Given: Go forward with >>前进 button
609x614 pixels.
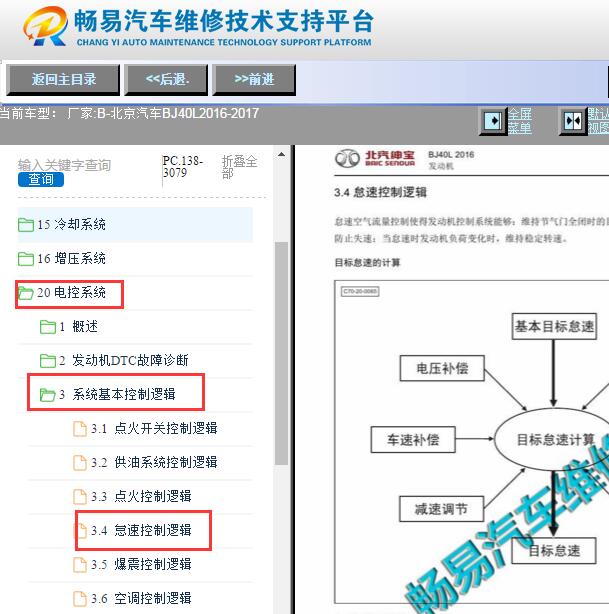Looking at the screenshot, I should (254, 79).
